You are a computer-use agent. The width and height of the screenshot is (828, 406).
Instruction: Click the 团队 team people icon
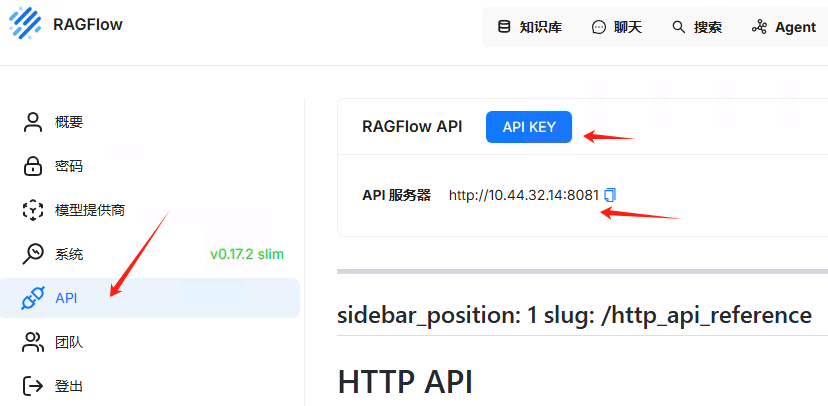(x=33, y=343)
